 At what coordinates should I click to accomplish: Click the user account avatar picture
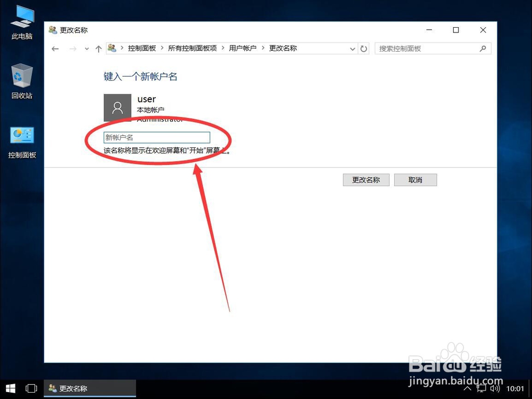(117, 107)
